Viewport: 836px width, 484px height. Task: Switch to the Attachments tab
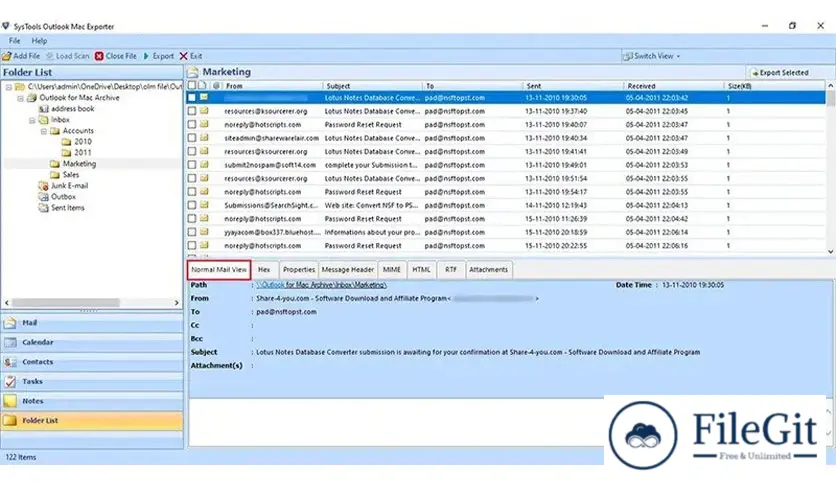point(488,270)
